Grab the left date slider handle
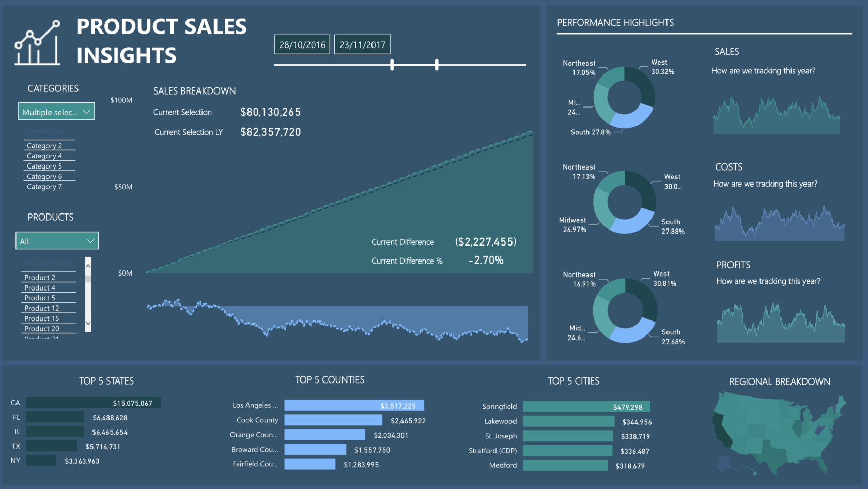868x489 pixels. (392, 65)
